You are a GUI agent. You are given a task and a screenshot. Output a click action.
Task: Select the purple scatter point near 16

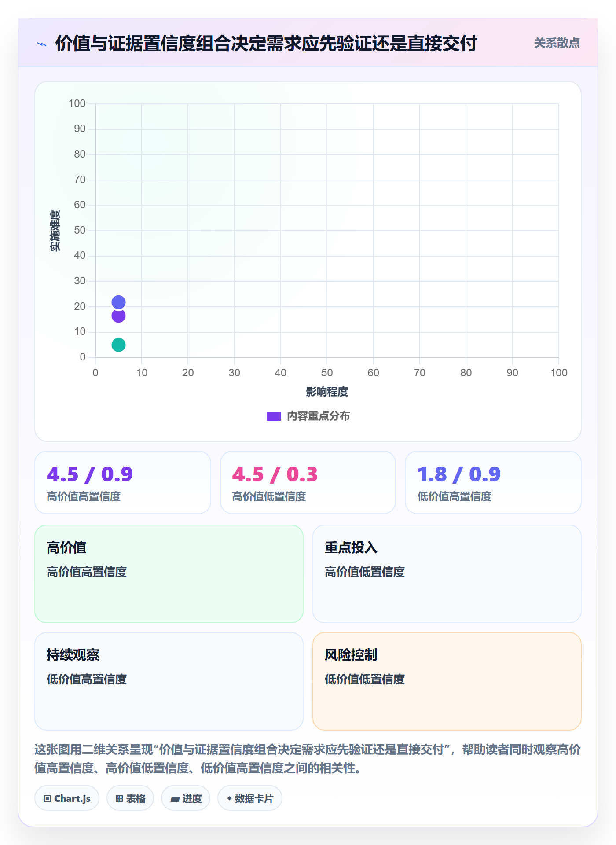118,316
